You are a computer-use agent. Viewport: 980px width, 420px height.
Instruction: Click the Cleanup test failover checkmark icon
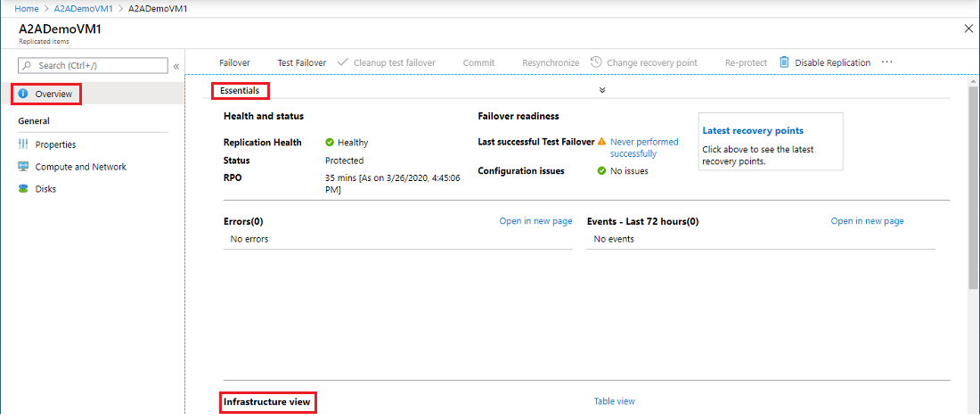[x=342, y=62]
